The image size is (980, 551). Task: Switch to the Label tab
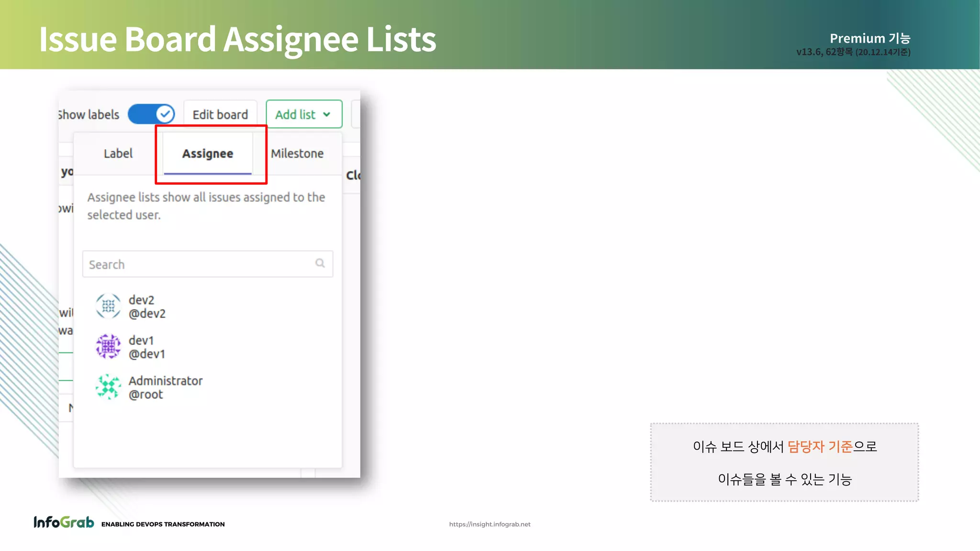click(118, 154)
